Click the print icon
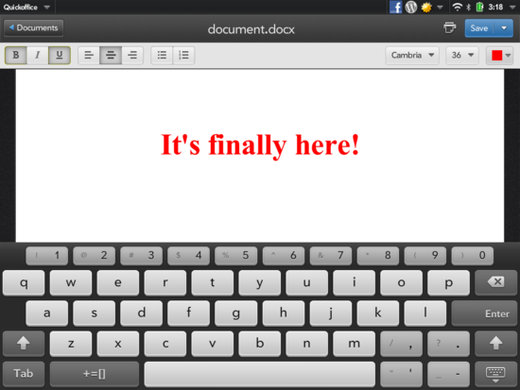 [449, 28]
